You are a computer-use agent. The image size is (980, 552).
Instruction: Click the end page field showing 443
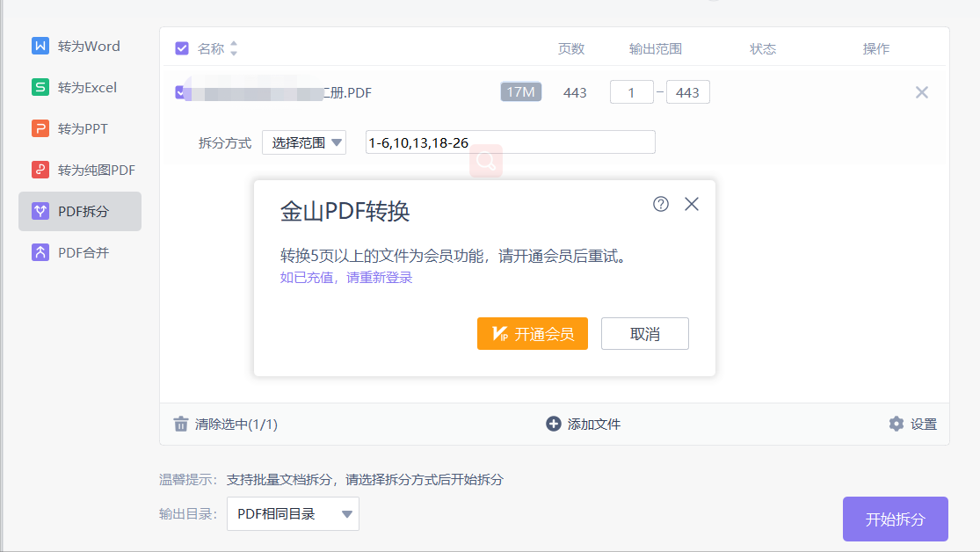pyautogui.click(x=687, y=92)
